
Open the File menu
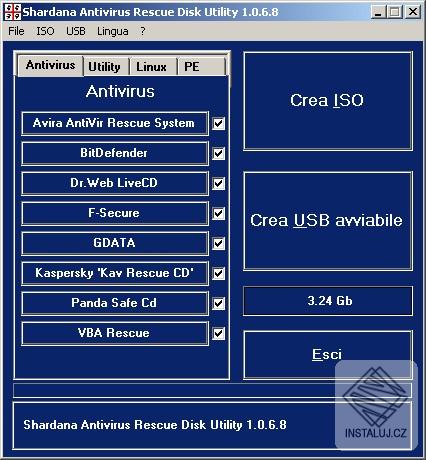(x=16, y=31)
